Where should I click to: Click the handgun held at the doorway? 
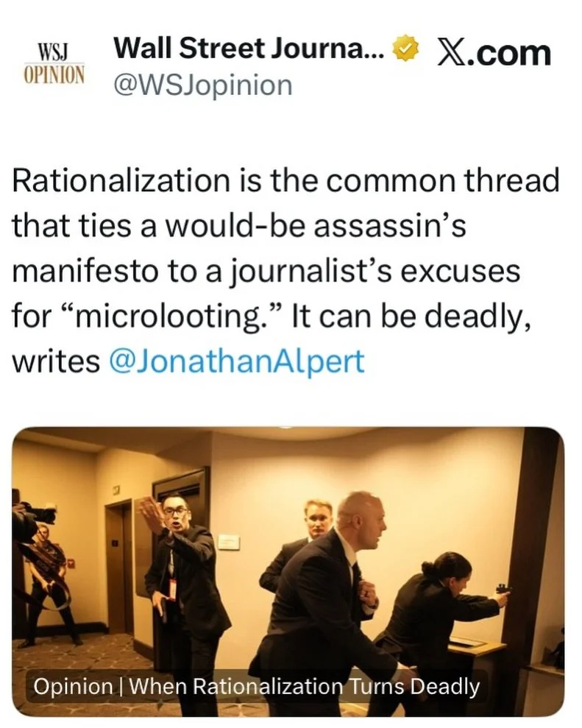[x=503, y=589]
